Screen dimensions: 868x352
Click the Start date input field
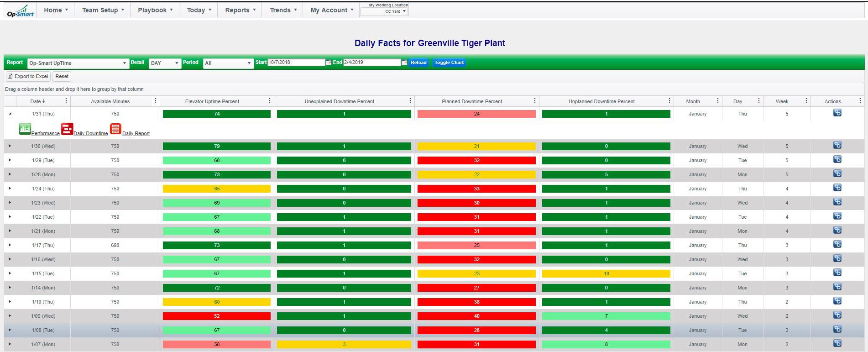pyautogui.click(x=296, y=63)
